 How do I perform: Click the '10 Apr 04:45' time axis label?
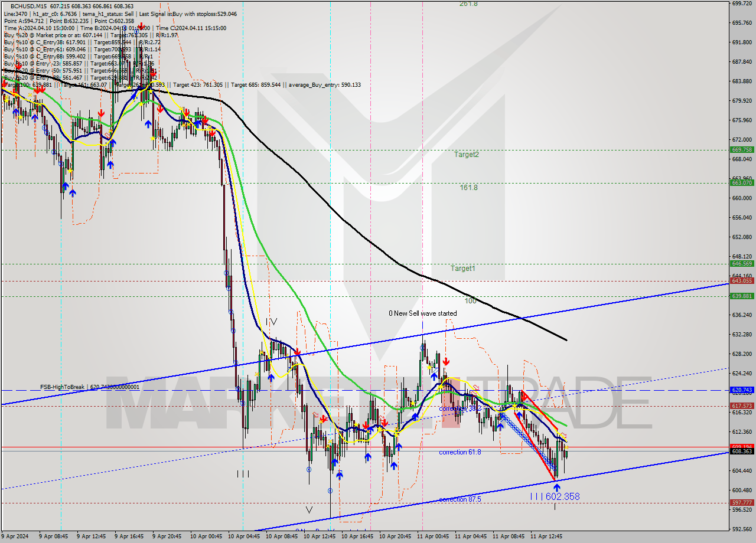[x=243, y=537]
